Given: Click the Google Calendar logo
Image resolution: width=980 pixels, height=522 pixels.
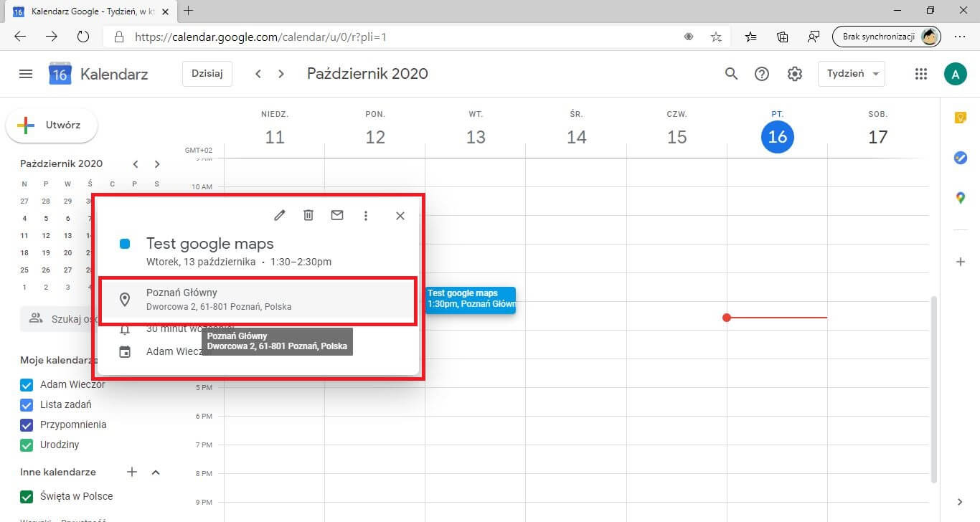Looking at the screenshot, I should tap(60, 74).
